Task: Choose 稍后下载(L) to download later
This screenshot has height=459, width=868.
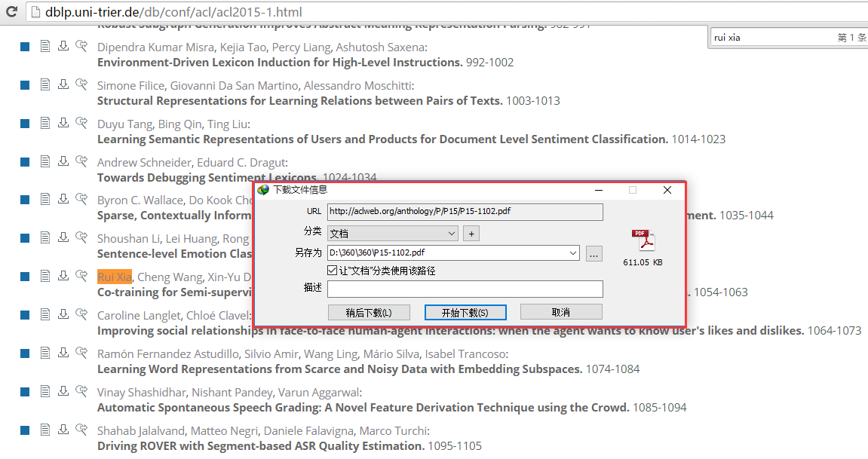Action: coord(369,313)
